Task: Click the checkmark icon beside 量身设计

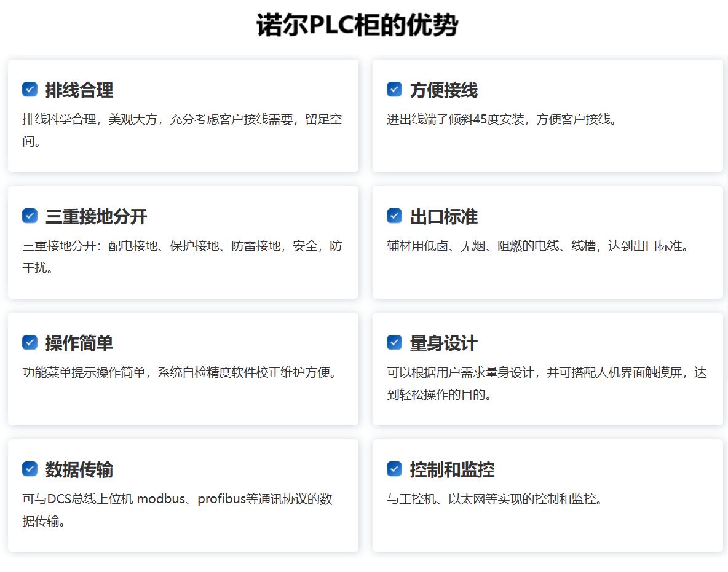Action: 394,342
